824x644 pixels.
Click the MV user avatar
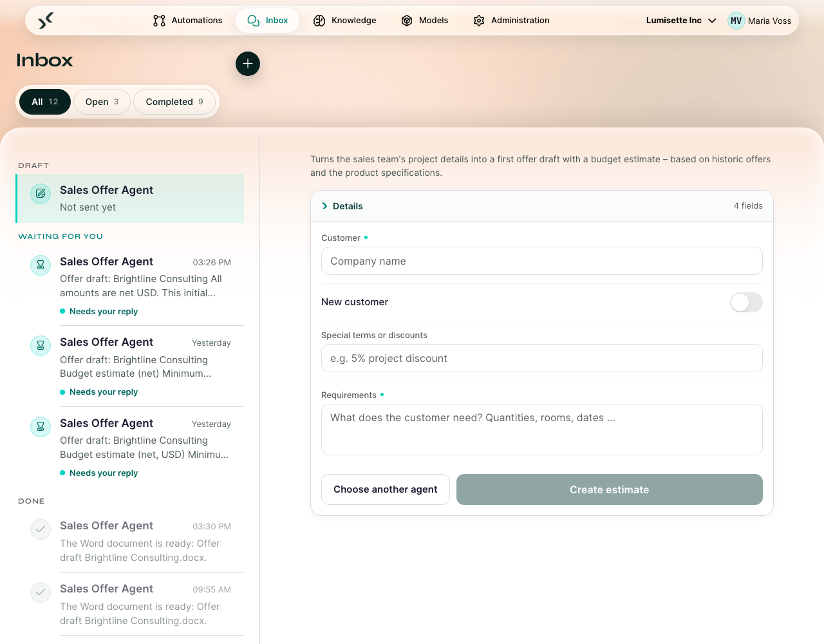coord(736,21)
